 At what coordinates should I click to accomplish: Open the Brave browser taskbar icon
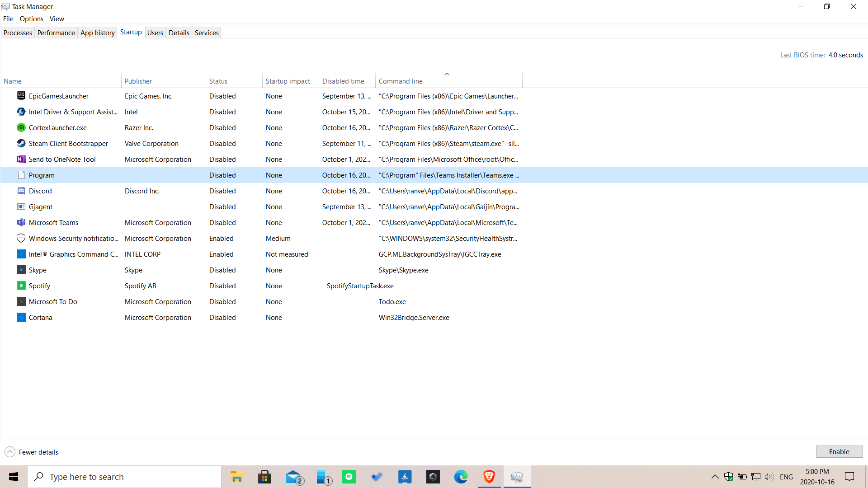pos(489,477)
